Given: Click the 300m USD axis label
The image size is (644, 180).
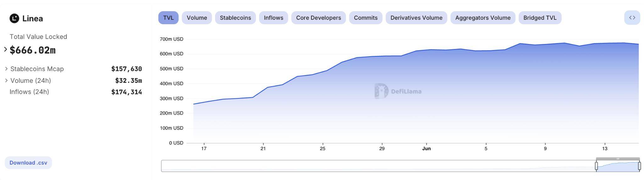Looking at the screenshot, I should pyautogui.click(x=171, y=98).
